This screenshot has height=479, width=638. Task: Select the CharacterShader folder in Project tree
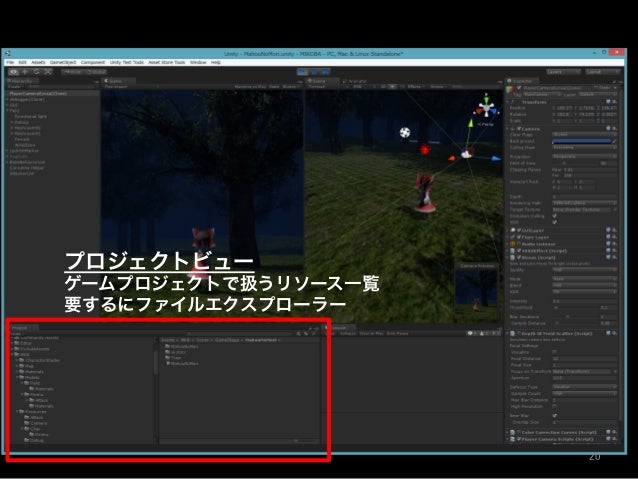[39, 360]
